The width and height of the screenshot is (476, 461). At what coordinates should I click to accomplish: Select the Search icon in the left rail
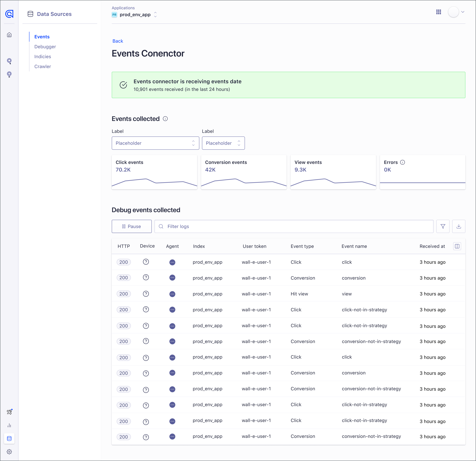tap(9, 61)
